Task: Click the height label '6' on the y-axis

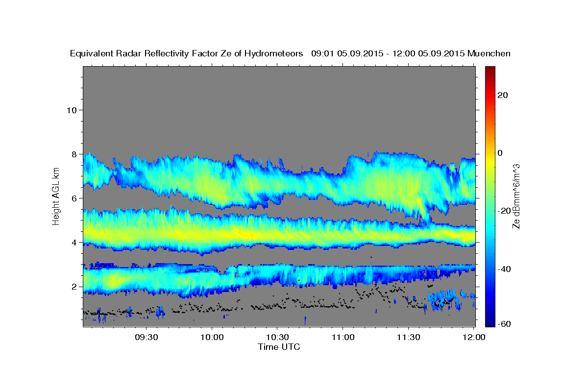Action: click(x=73, y=198)
